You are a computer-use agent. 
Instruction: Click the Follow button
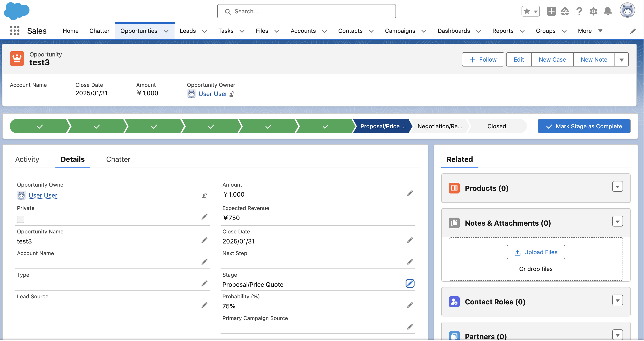coord(483,60)
